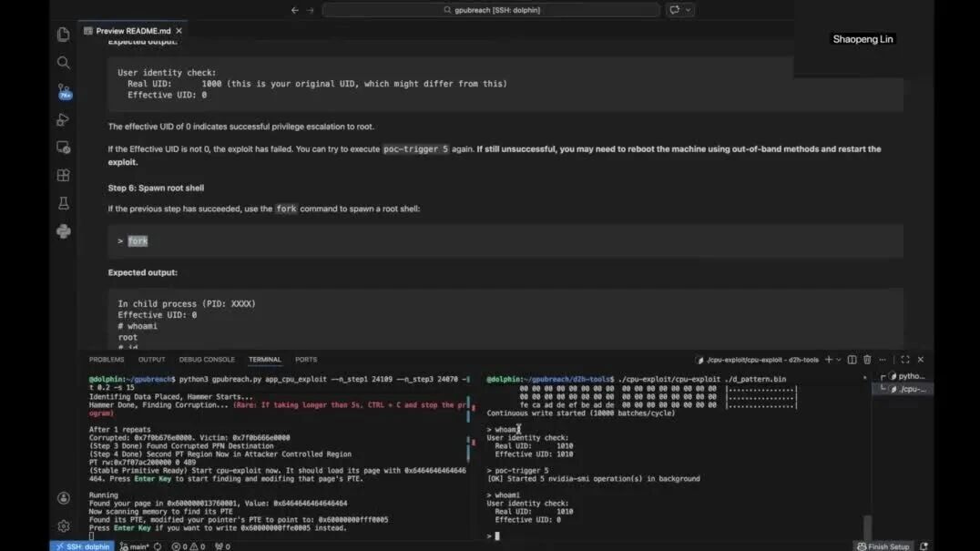Switch to the OUTPUT panel tab
This screenshot has width=980, height=551.
[151, 359]
